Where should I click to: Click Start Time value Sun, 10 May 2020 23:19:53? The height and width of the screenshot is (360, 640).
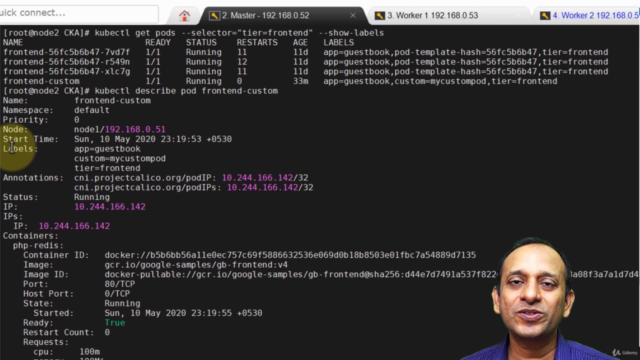point(153,139)
